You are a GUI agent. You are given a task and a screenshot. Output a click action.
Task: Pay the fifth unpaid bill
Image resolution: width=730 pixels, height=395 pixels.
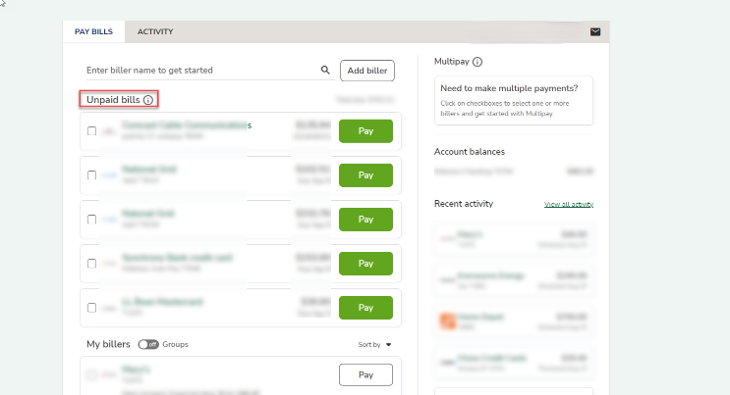[x=366, y=308]
